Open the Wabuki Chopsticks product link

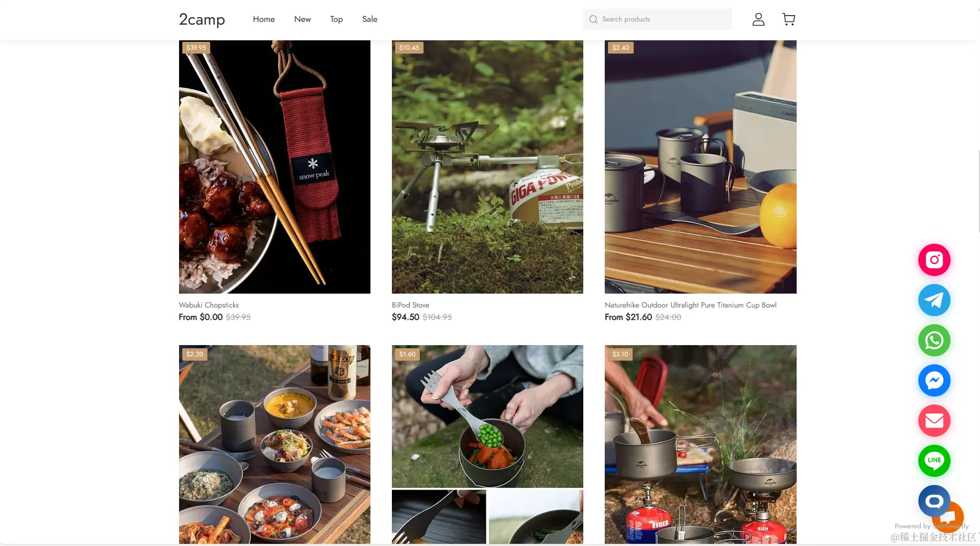[209, 305]
